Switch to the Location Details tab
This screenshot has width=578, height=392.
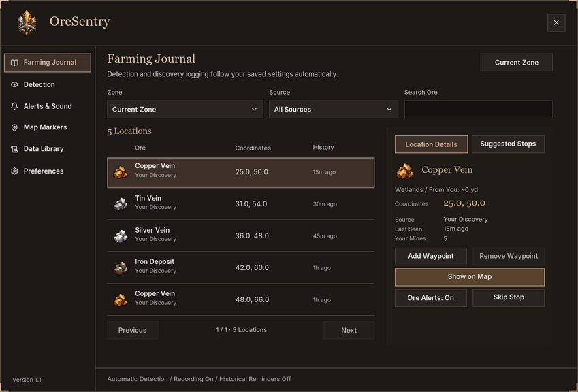432,144
